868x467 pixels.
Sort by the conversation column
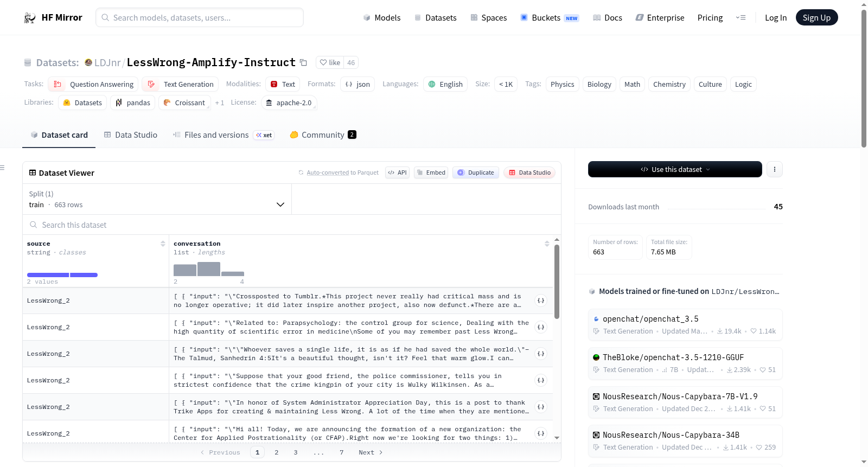pyautogui.click(x=547, y=244)
